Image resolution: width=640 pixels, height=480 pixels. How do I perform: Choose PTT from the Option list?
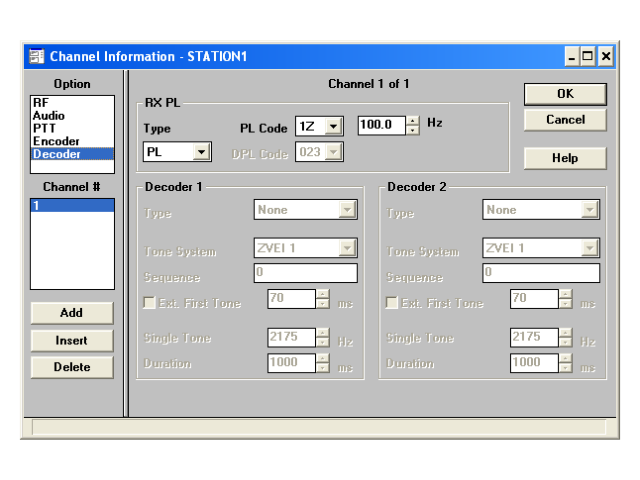tap(43, 129)
